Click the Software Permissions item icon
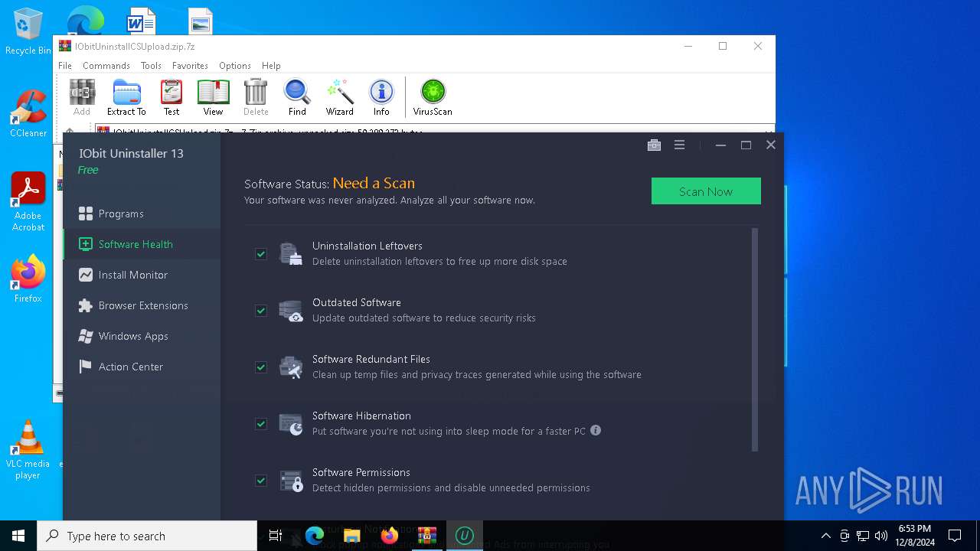 click(x=290, y=480)
